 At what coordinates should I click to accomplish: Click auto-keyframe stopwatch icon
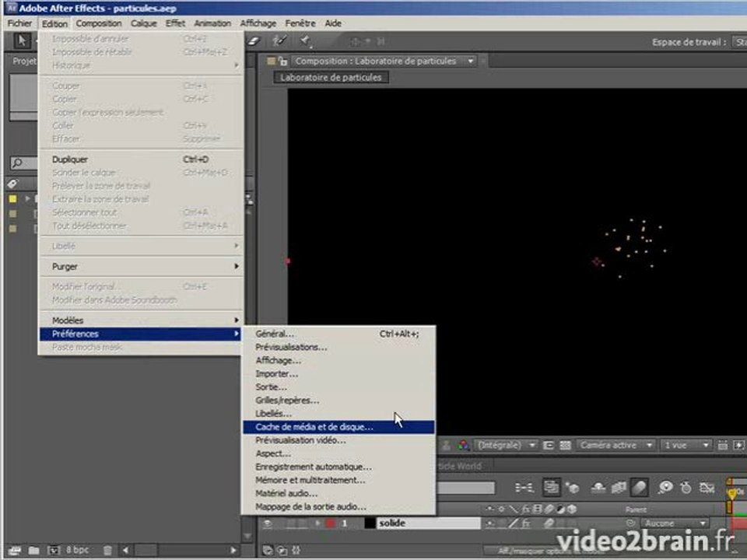686,487
